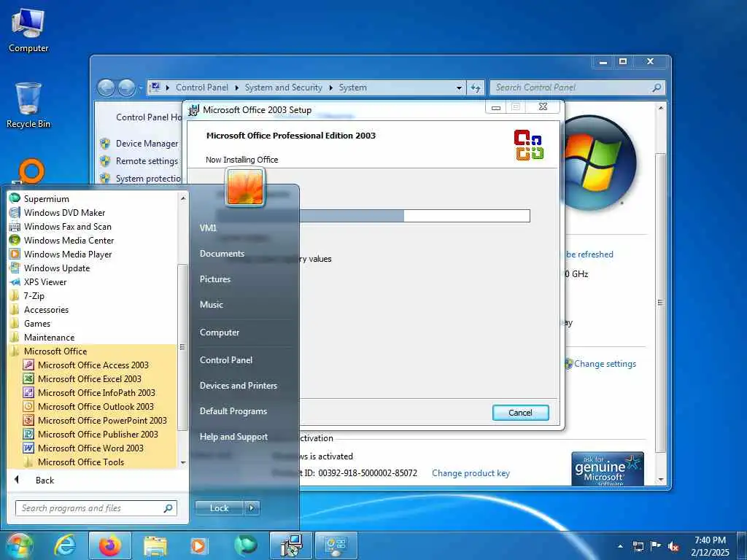Open Music from the Start menu
Viewport: 747px width, 560px height.
pyautogui.click(x=211, y=304)
